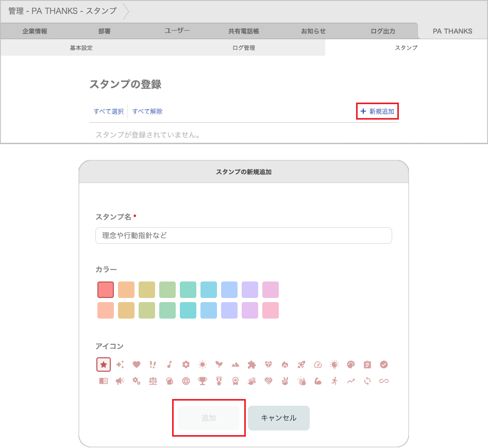Viewport: 488px width, 448px height.
Task: Select the rocket icon for the stamp
Action: (x=301, y=364)
